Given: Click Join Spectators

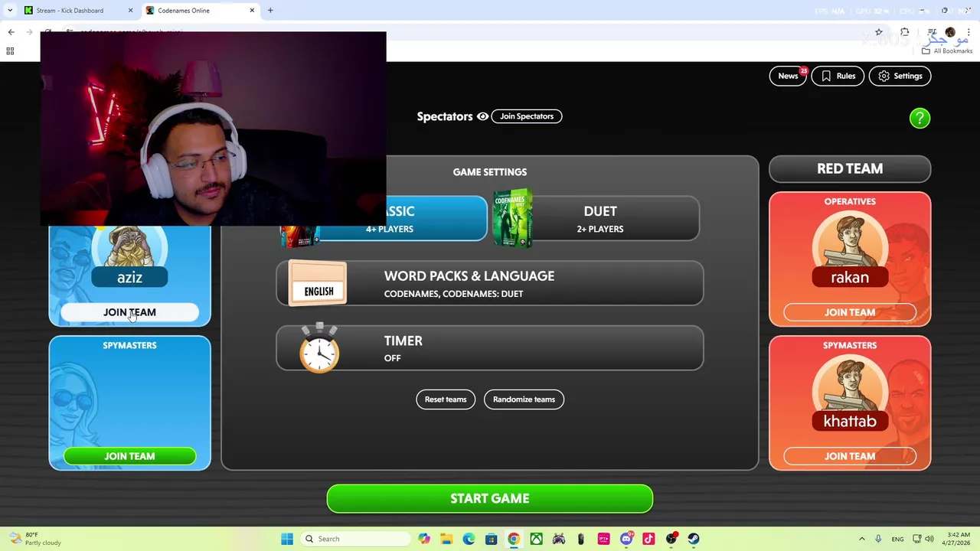Looking at the screenshot, I should (527, 116).
